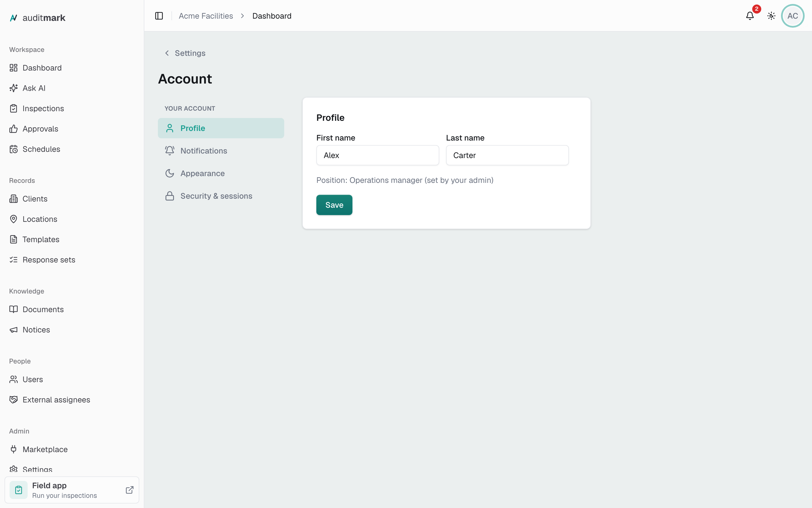Screen dimensions: 812x508
Task: Click the Locations pin icon
Action: [14, 219]
